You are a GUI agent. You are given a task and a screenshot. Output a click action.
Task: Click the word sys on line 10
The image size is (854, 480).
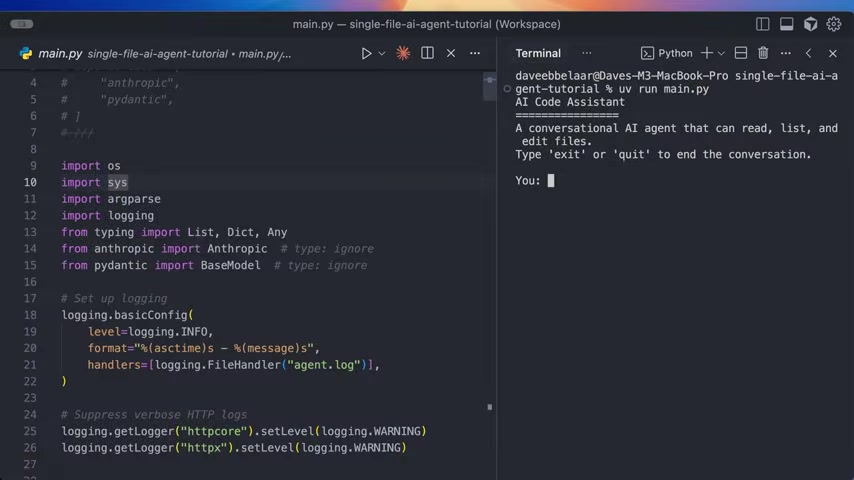pyautogui.click(x=117, y=183)
